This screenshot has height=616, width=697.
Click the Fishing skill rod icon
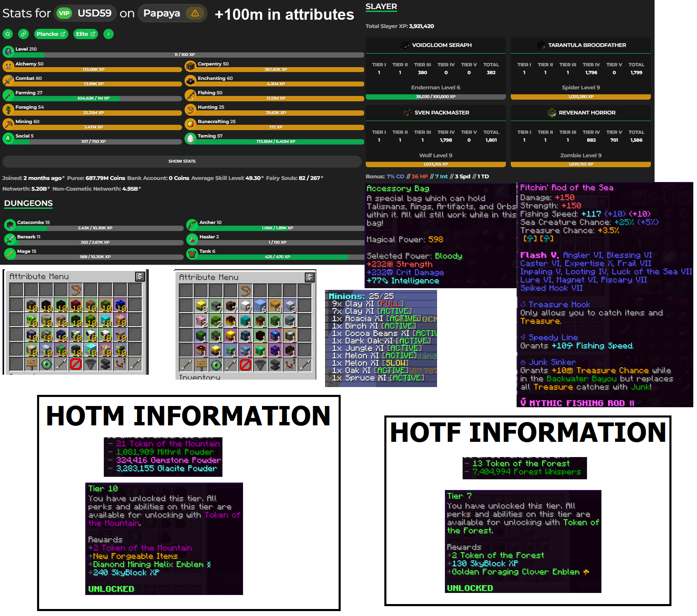click(x=190, y=96)
